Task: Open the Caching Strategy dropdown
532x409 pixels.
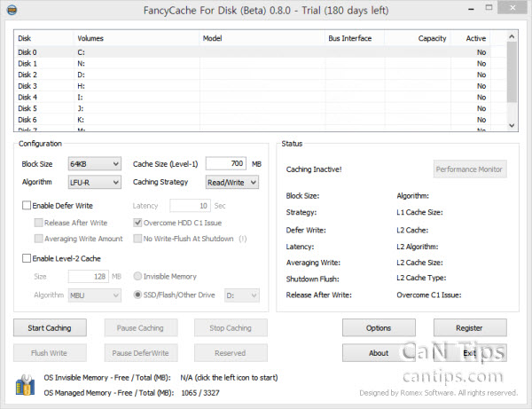Action: (x=232, y=182)
